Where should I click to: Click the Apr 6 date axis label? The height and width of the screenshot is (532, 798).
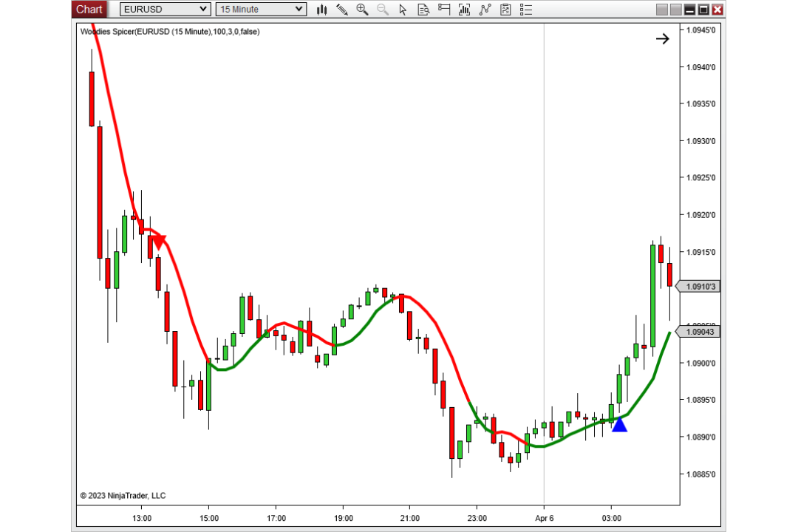[544, 518]
